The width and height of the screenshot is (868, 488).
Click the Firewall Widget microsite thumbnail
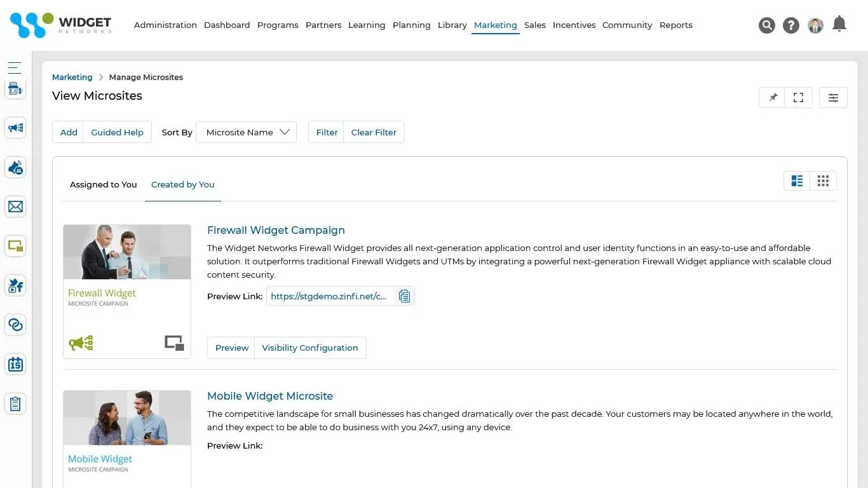pyautogui.click(x=126, y=252)
